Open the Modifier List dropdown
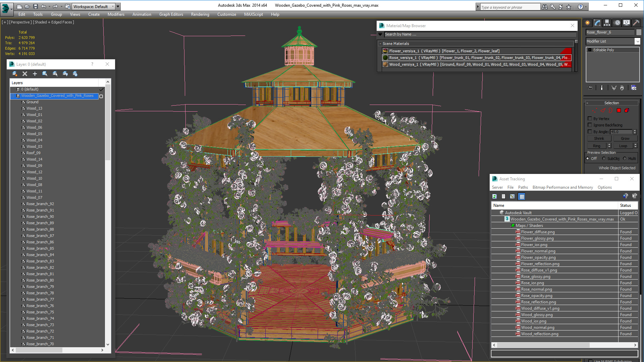The width and height of the screenshot is (644, 362). (637, 41)
